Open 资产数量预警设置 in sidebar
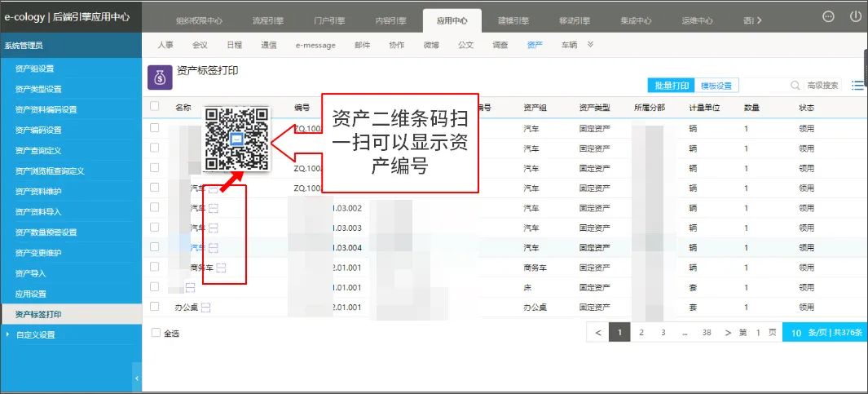The width and height of the screenshot is (868, 394). pyautogui.click(x=46, y=232)
